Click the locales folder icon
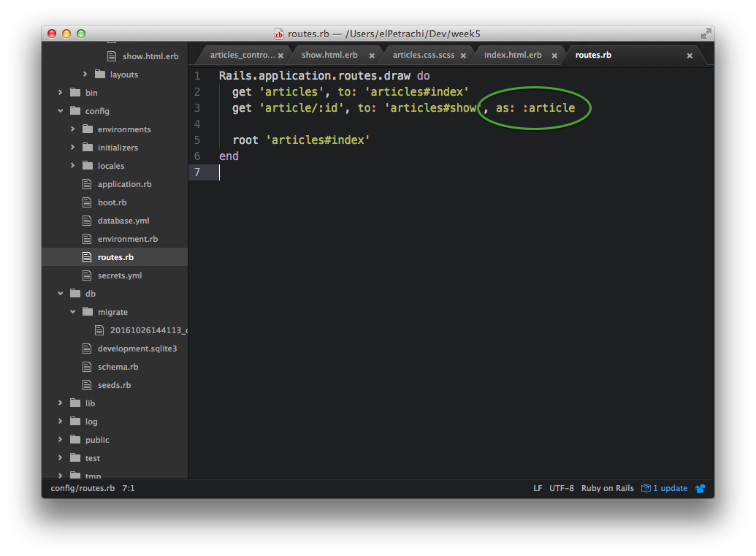This screenshot has height=556, width=756. (x=88, y=165)
